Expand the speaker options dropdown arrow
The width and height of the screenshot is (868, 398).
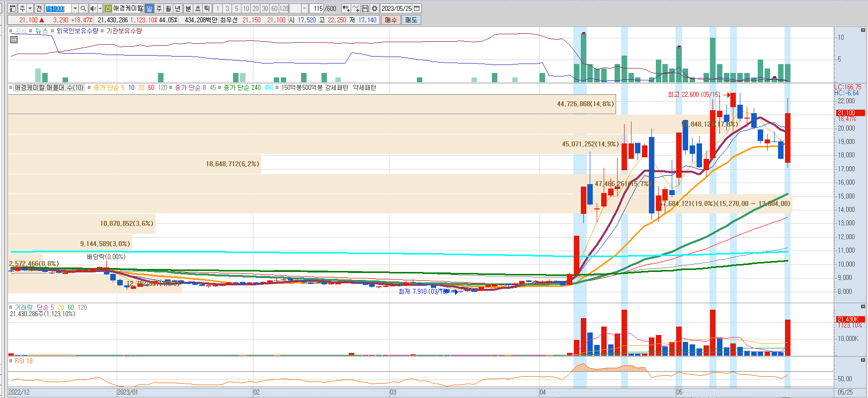(100, 8)
